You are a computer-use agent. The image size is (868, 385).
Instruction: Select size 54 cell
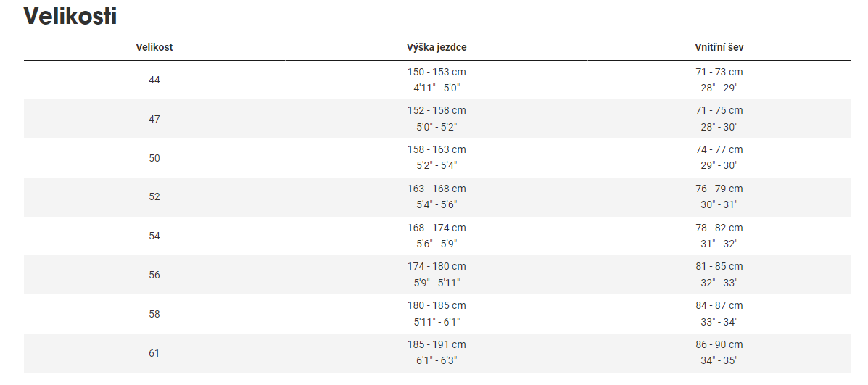point(154,236)
